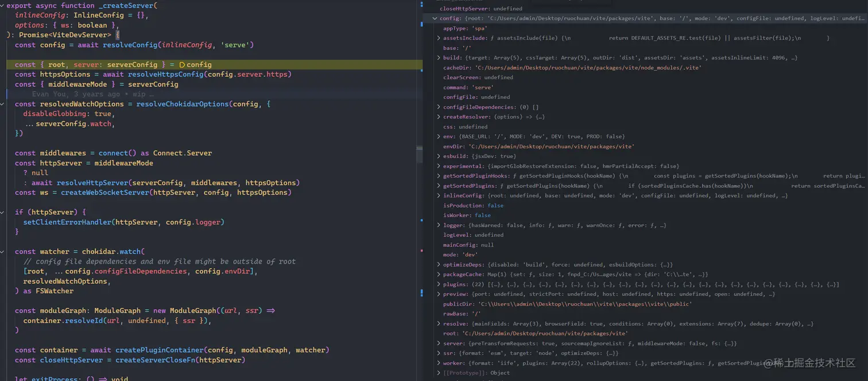868x381 pixels.
Task: Expand getSortedPluginHooks function row
Action: [x=439, y=176]
